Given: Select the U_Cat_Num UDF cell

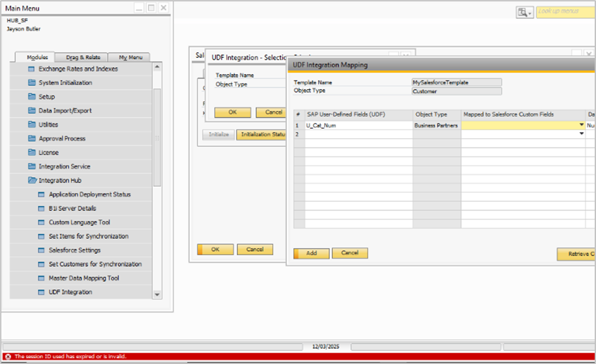Looking at the screenshot, I should point(358,125).
